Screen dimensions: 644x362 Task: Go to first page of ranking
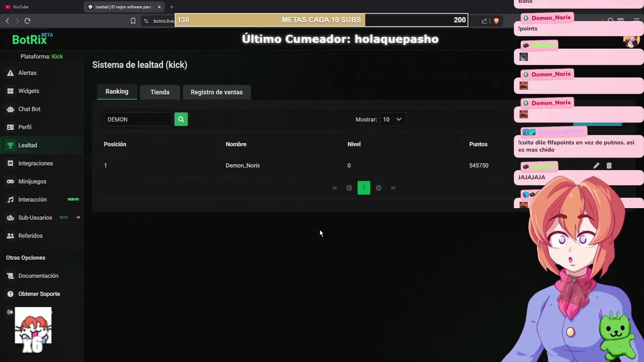pyautogui.click(x=335, y=188)
